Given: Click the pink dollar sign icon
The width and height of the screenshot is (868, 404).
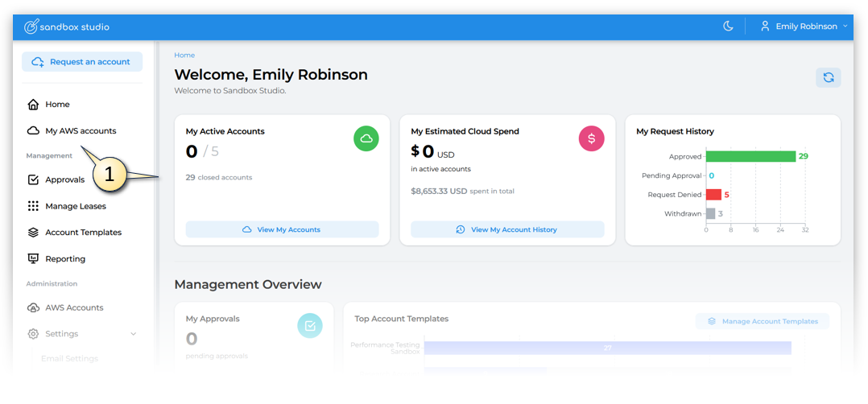Looking at the screenshot, I should (592, 138).
